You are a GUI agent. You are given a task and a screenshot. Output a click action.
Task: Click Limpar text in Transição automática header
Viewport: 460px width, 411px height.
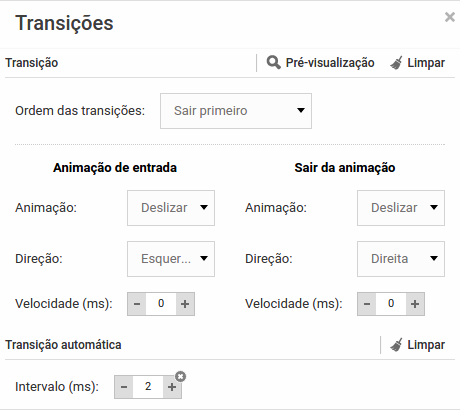pyautogui.click(x=426, y=345)
